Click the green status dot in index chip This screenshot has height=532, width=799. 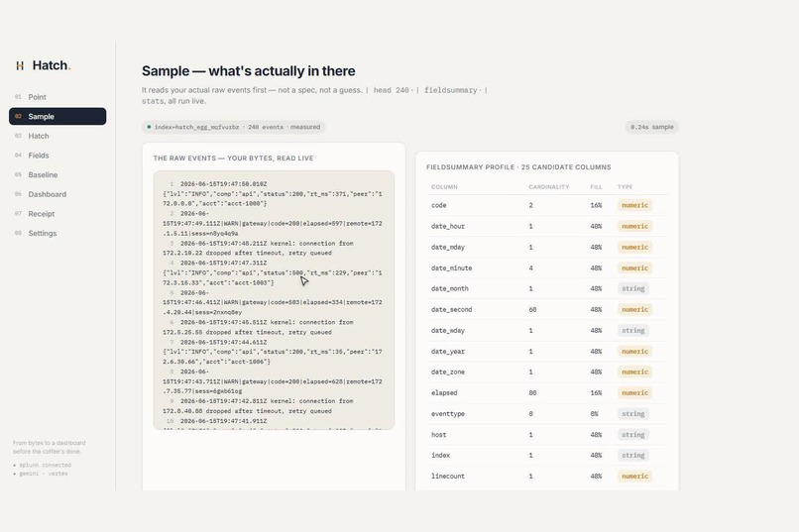pyautogui.click(x=149, y=127)
